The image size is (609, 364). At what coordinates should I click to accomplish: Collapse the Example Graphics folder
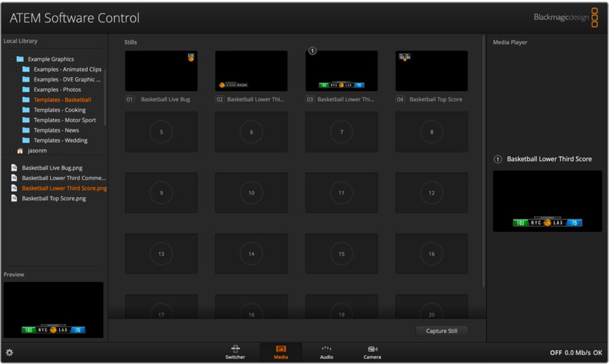tap(12, 59)
